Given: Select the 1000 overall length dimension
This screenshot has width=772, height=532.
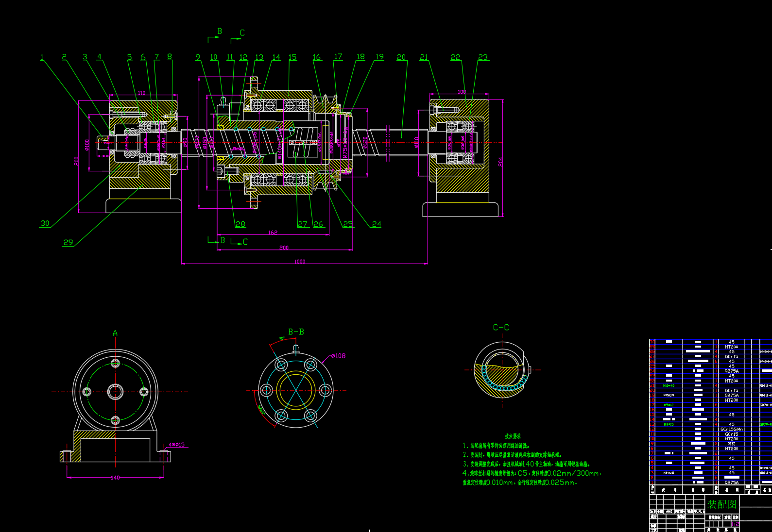Looking at the screenshot, I should tap(300, 262).
